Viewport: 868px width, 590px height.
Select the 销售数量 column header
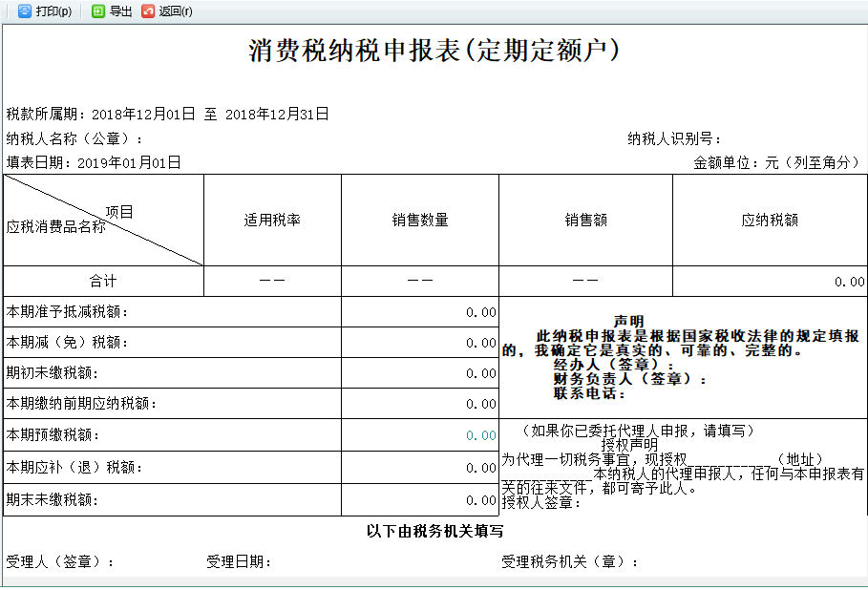[418, 219]
